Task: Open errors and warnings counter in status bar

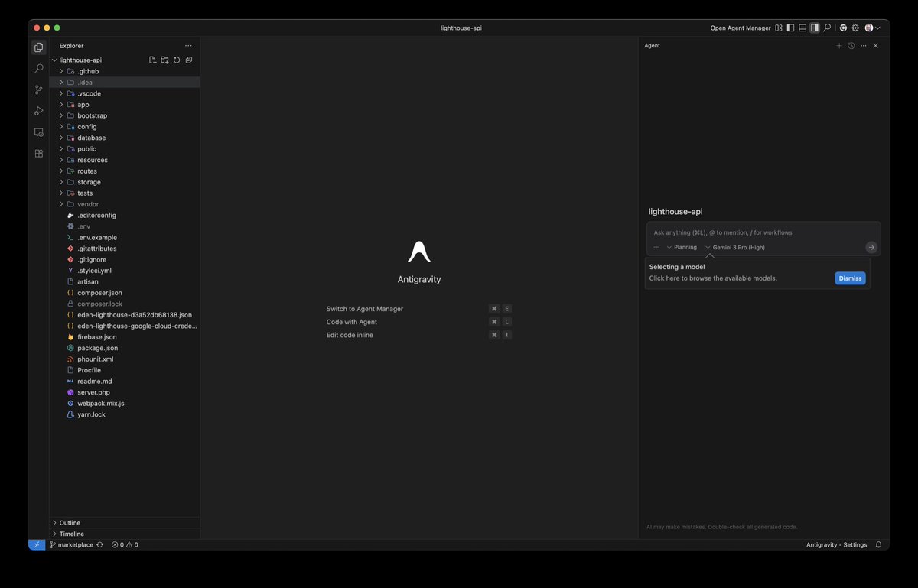Action: point(125,544)
